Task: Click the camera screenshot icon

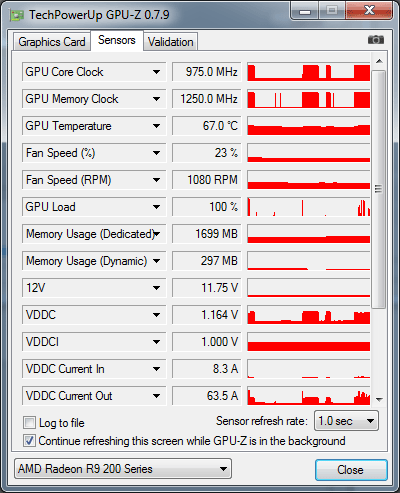Action: [x=376, y=40]
